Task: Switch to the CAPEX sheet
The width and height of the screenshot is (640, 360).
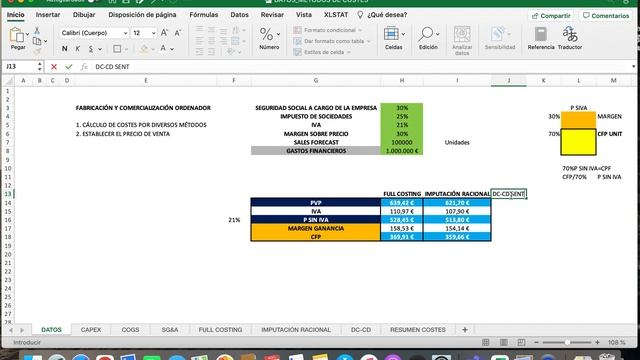Action: (x=91, y=329)
